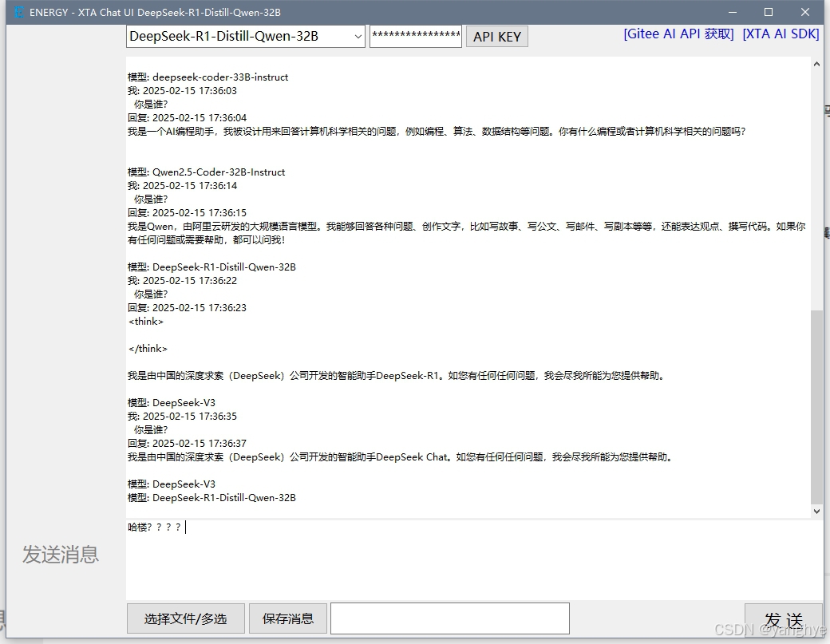
Task: Click the 选择文件/多选 button
Action: pos(186,618)
